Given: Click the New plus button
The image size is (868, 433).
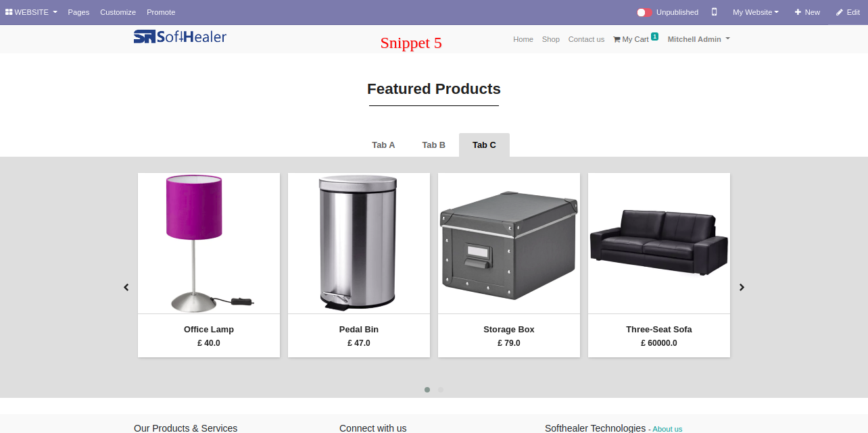Looking at the screenshot, I should pos(807,12).
